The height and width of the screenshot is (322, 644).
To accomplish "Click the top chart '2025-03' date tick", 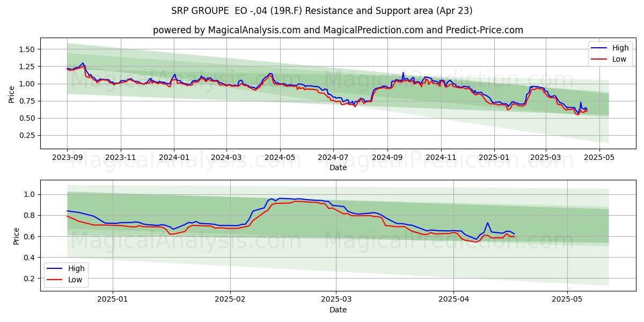I will coord(546,158).
